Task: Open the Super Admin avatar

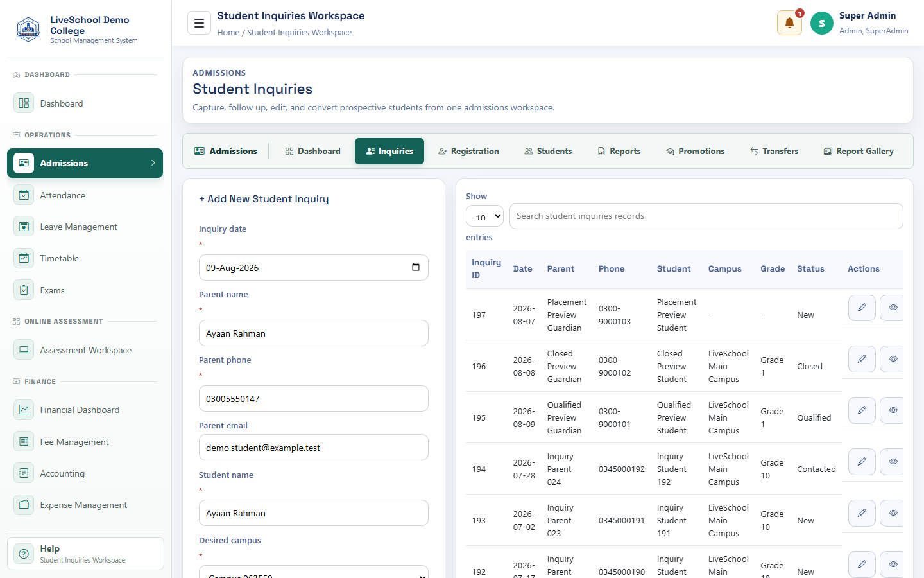Action: tap(821, 23)
